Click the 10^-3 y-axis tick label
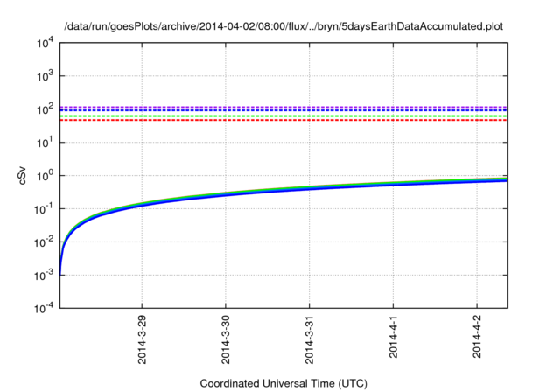The image size is (560, 392). tap(44, 276)
